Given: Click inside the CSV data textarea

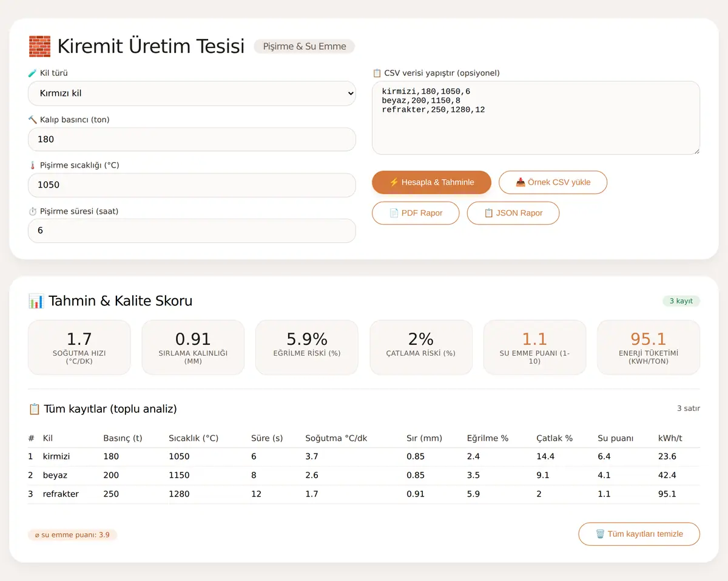Looking at the screenshot, I should pyautogui.click(x=536, y=118).
